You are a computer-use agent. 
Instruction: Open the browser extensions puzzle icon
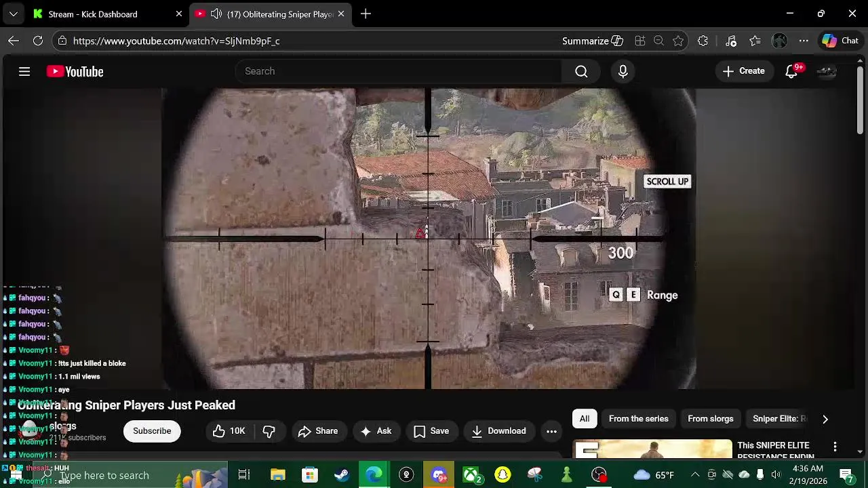point(703,41)
